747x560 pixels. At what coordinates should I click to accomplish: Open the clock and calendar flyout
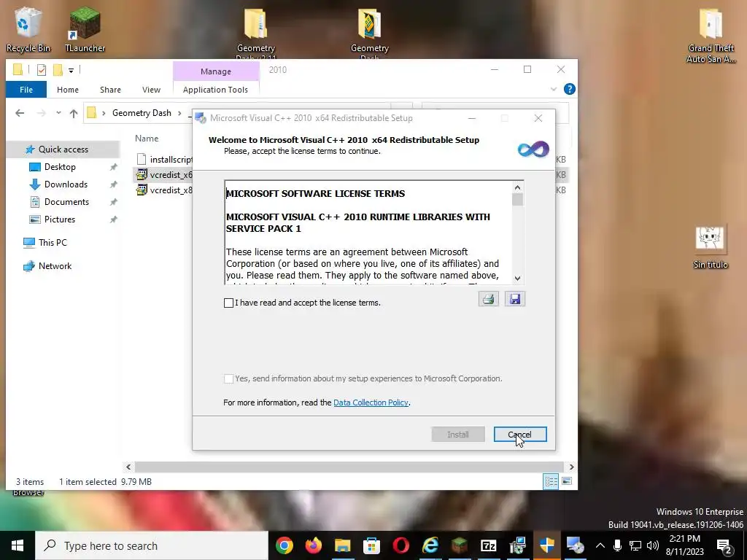684,545
